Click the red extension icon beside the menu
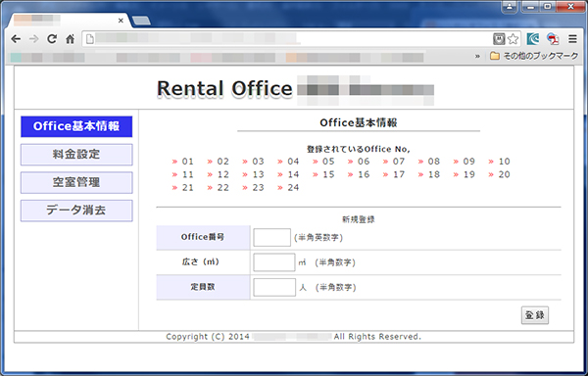The image size is (588, 376). tap(553, 39)
